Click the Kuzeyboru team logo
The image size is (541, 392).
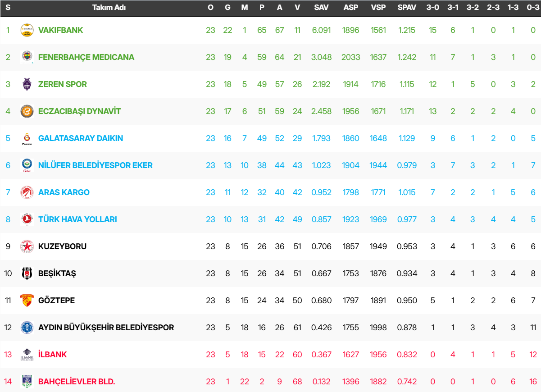click(27, 246)
